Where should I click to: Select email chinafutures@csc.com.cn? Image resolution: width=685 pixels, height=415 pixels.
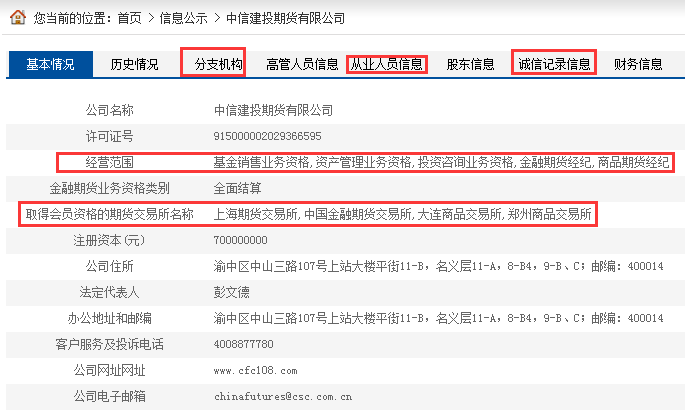pyautogui.click(x=283, y=397)
